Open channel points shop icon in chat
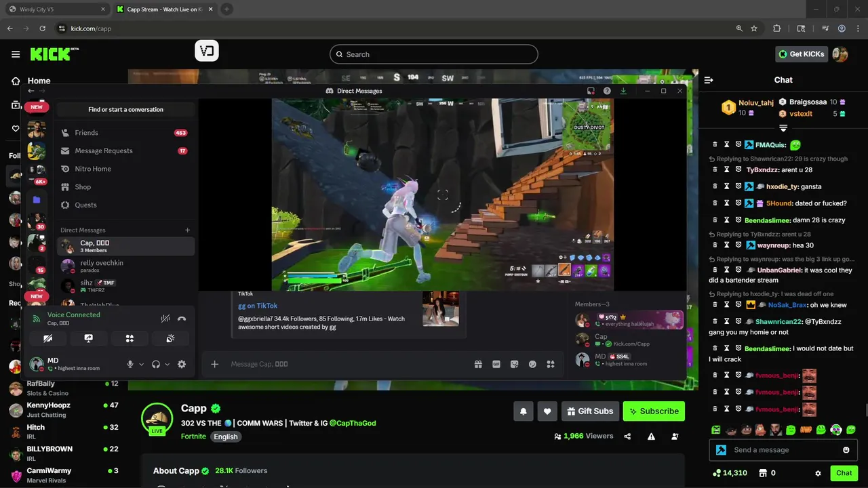 tap(762, 473)
